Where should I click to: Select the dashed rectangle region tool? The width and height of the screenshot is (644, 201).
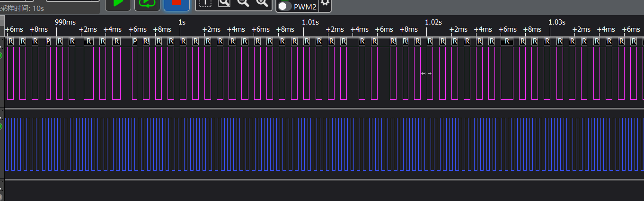click(x=205, y=3)
